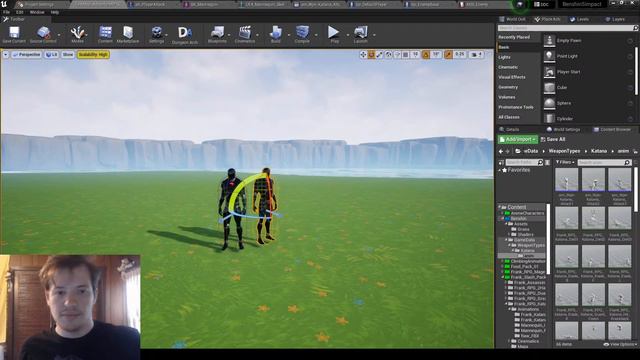Screen dimensions: 640x360
Task: Click the Save Current toolbar icon
Action: 14,32
